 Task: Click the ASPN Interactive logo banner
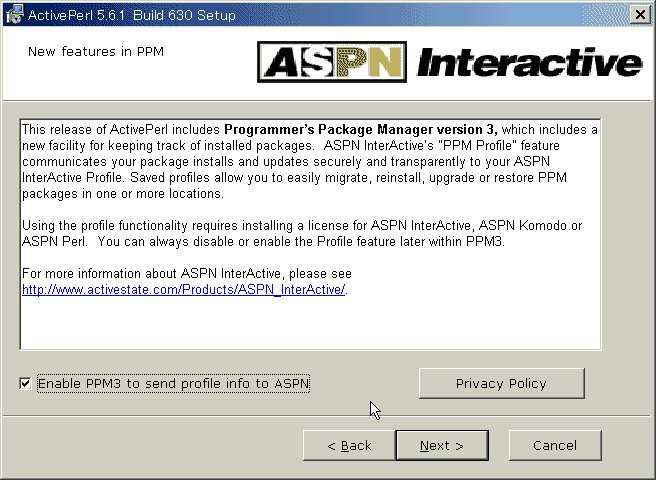click(x=450, y=62)
